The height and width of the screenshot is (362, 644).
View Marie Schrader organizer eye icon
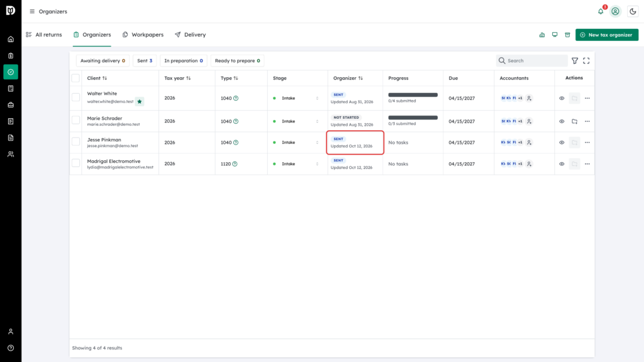click(x=562, y=121)
